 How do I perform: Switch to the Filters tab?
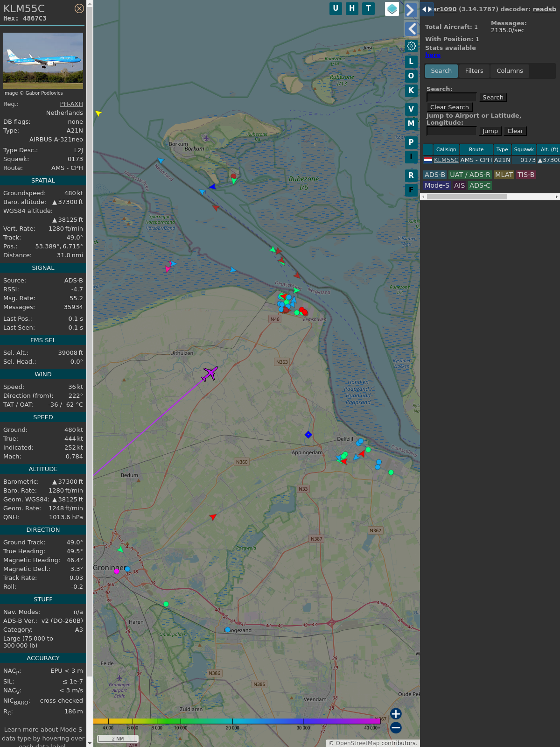(474, 71)
